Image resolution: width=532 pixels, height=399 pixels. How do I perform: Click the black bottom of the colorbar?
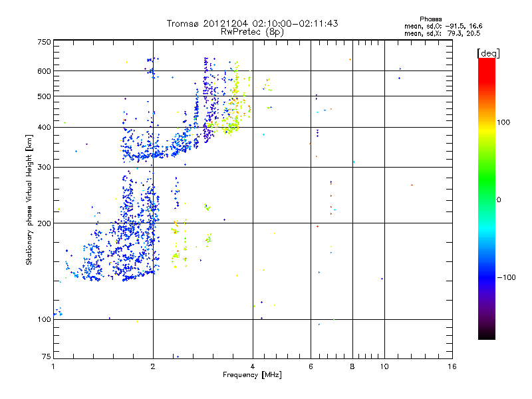coord(487,334)
